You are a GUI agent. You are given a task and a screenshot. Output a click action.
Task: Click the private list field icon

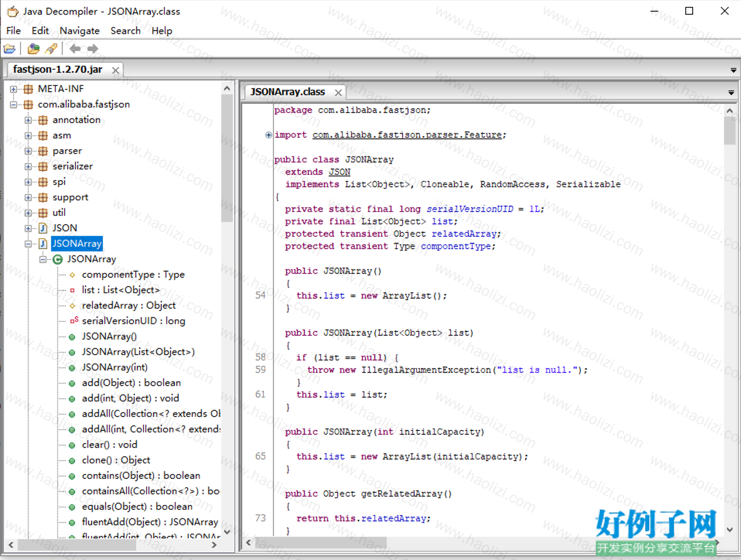click(72, 290)
